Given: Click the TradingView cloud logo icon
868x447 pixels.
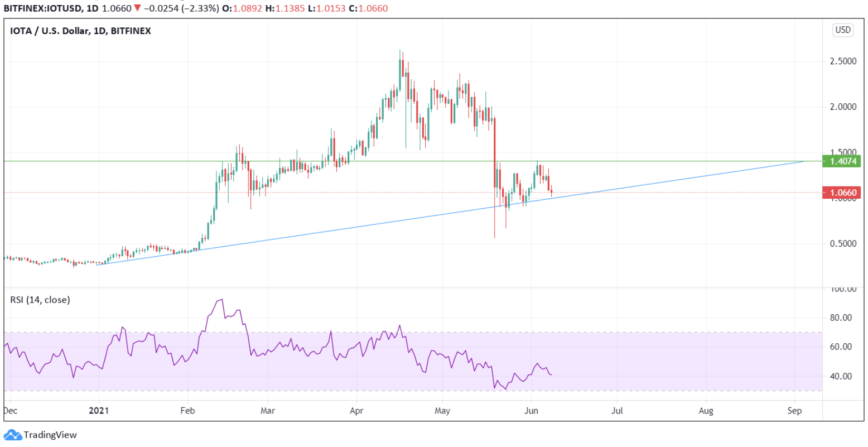Looking at the screenshot, I should [13, 435].
